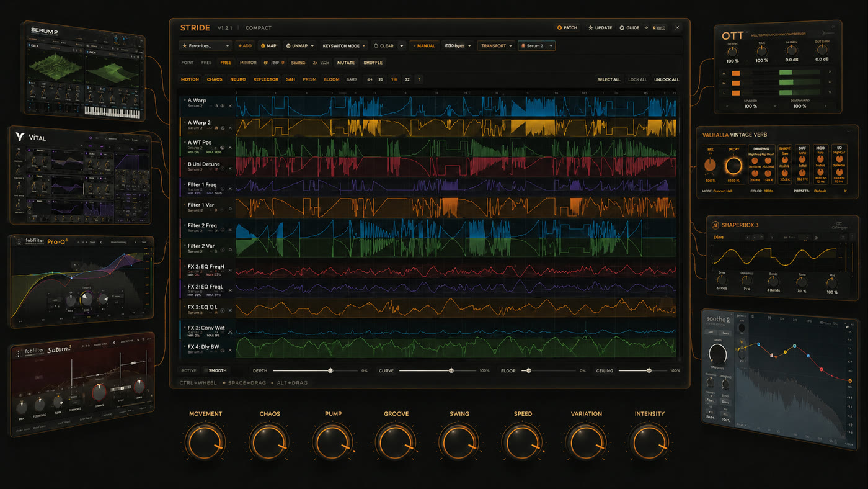868x489 pixels.
Task: Select the NEURO generator tab
Action: [x=238, y=79]
